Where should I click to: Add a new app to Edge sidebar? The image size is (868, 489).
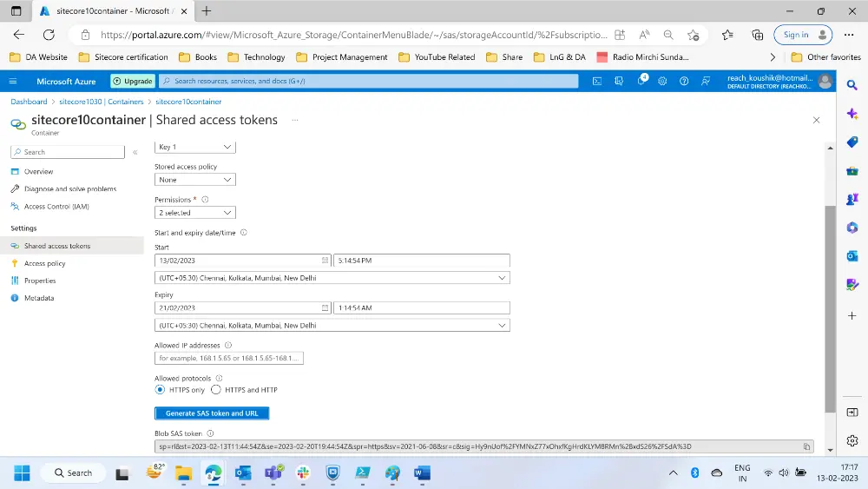click(x=852, y=315)
